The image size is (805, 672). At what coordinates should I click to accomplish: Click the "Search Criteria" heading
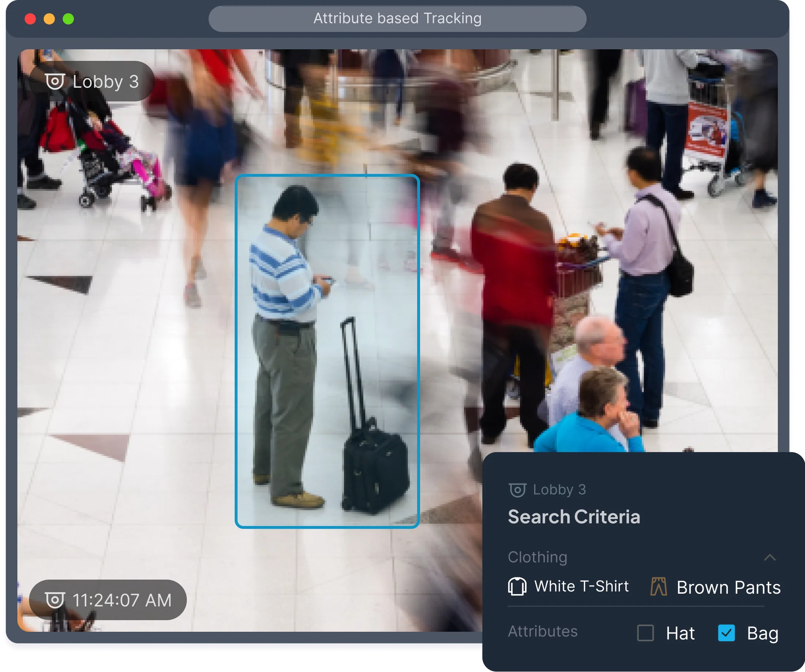[574, 517]
